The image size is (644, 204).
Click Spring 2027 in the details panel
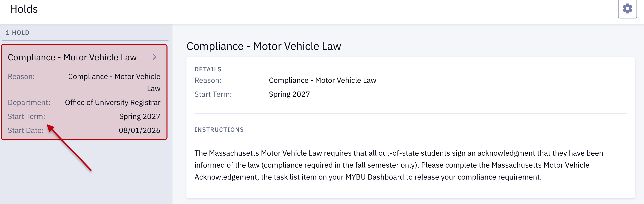[x=289, y=94]
